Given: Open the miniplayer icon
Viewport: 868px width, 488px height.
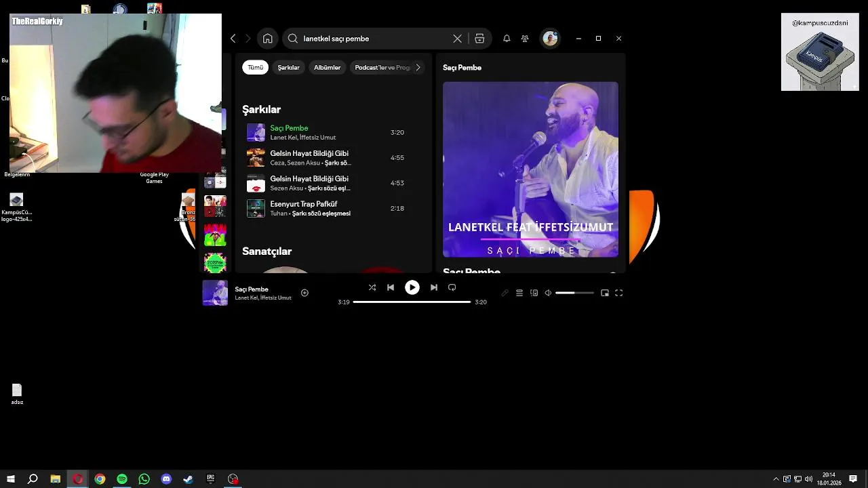Looking at the screenshot, I should [605, 293].
